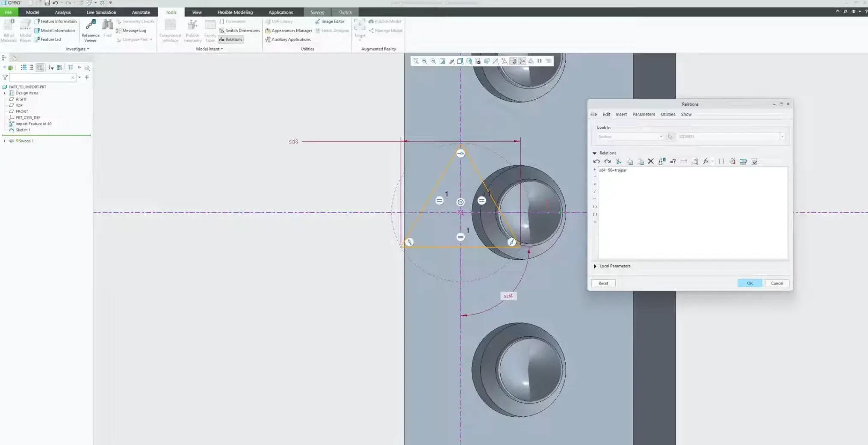Open the Analysis ribbon tab
This screenshot has height=445, width=868.
pyautogui.click(x=63, y=12)
